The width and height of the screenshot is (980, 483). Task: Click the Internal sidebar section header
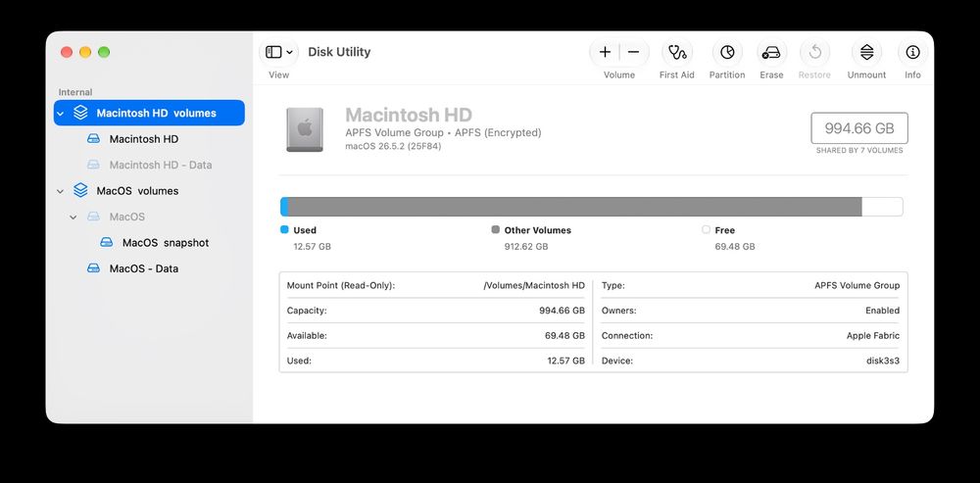pos(75,92)
